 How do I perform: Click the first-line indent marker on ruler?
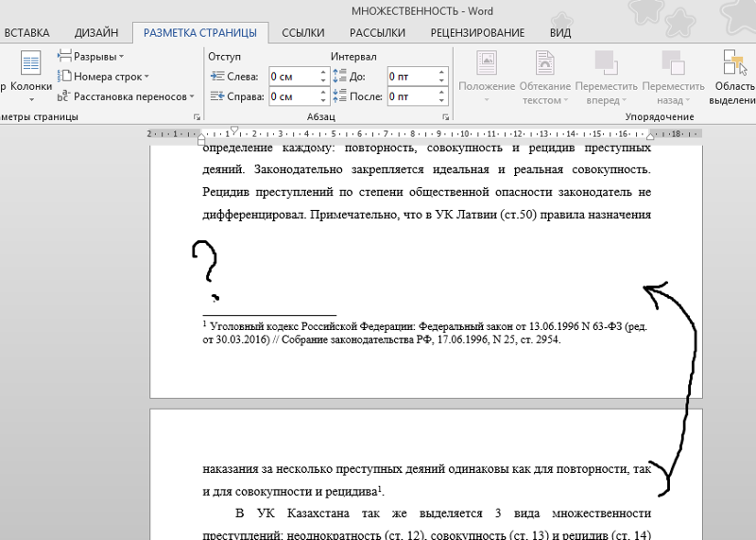(234, 130)
